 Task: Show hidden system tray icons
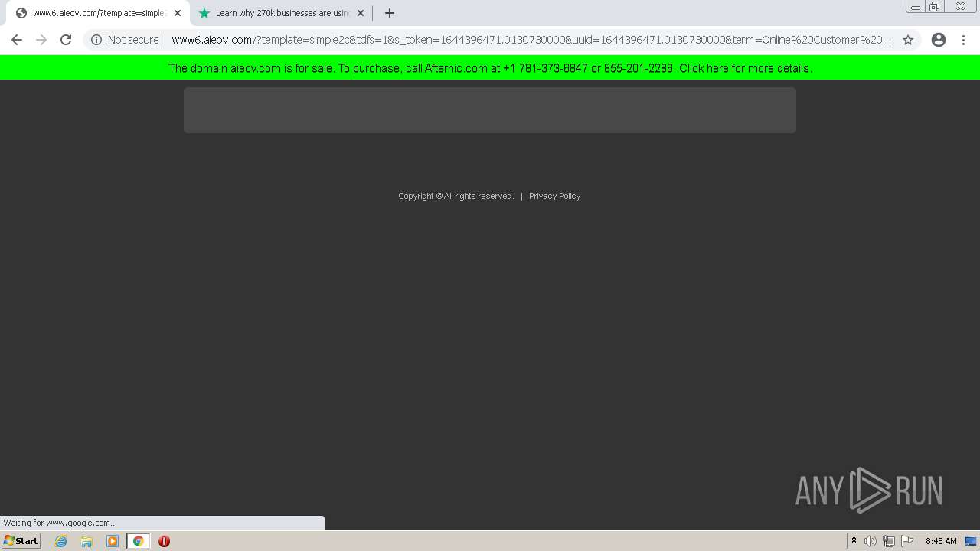pos(854,541)
